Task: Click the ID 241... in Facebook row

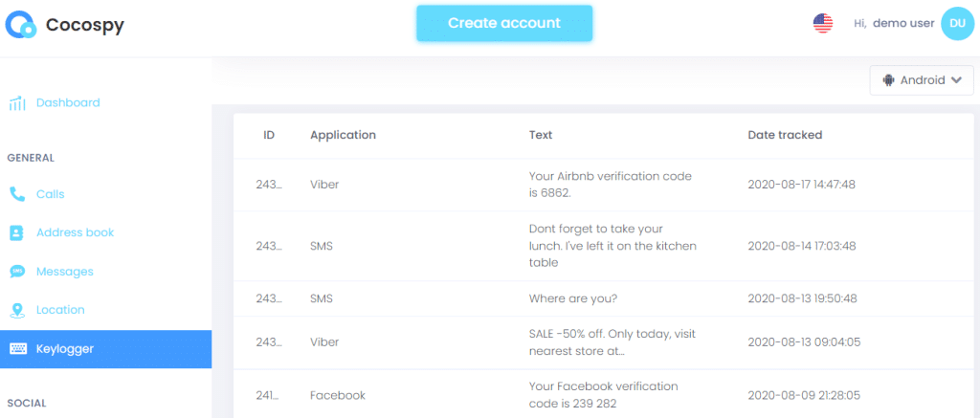Action: [x=269, y=395]
